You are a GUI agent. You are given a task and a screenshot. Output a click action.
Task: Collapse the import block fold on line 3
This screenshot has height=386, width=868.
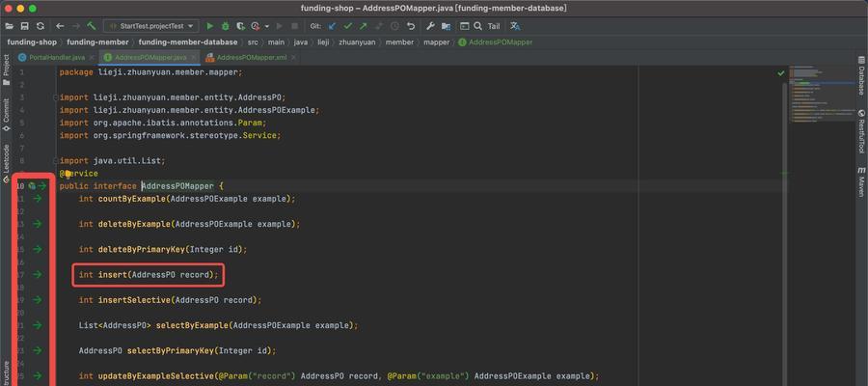(55, 97)
